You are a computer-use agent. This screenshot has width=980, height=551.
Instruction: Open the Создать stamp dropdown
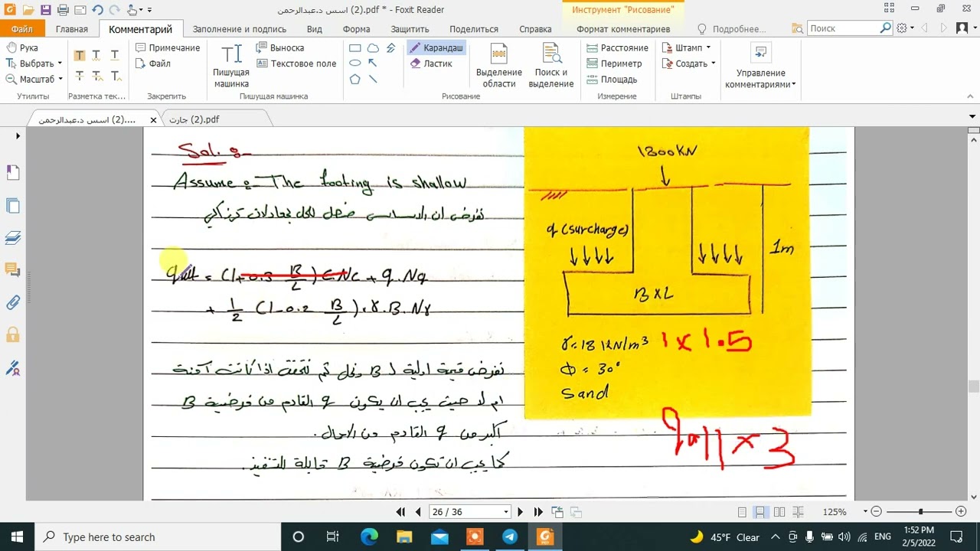click(x=689, y=64)
